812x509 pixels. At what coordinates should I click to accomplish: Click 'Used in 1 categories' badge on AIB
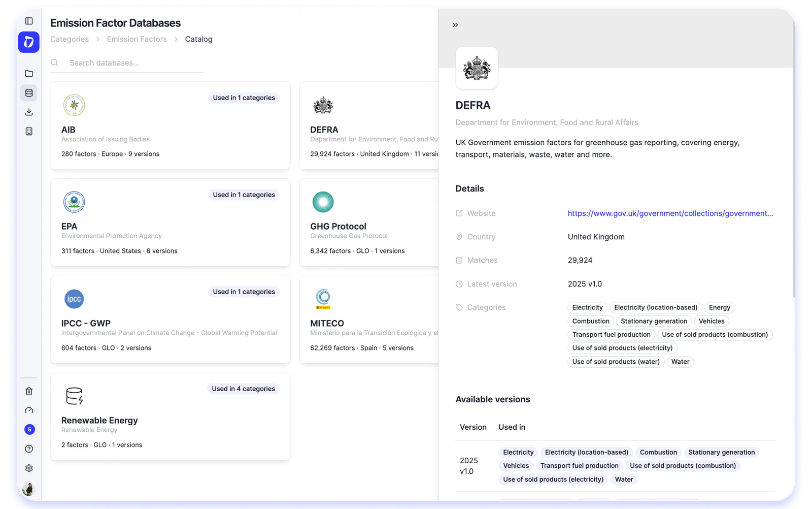tap(244, 98)
